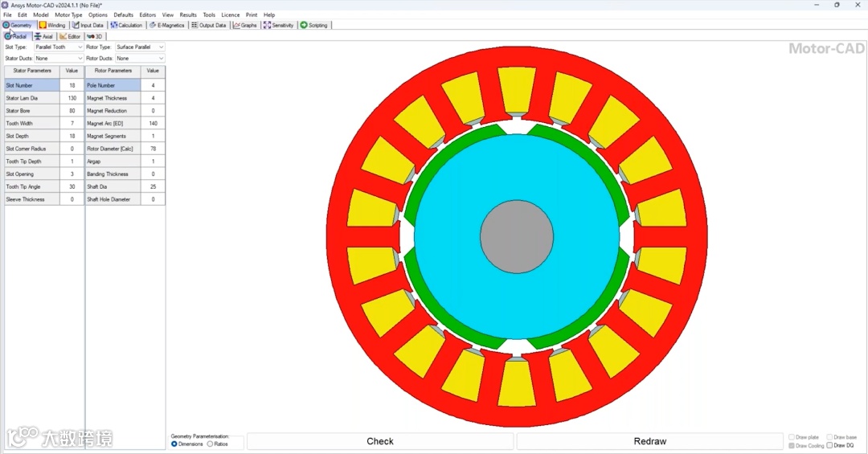This screenshot has height=454, width=868.
Task: Open the Graphs tab
Action: point(245,25)
